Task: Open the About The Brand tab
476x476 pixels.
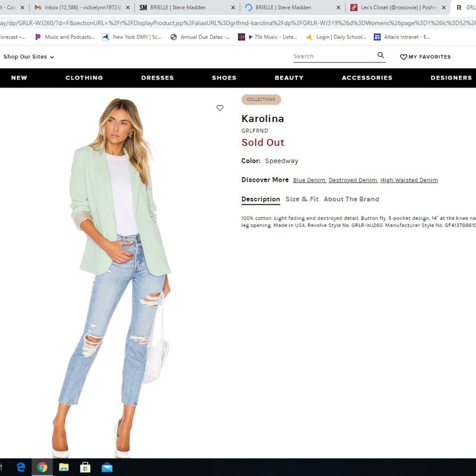Action: pos(351,199)
